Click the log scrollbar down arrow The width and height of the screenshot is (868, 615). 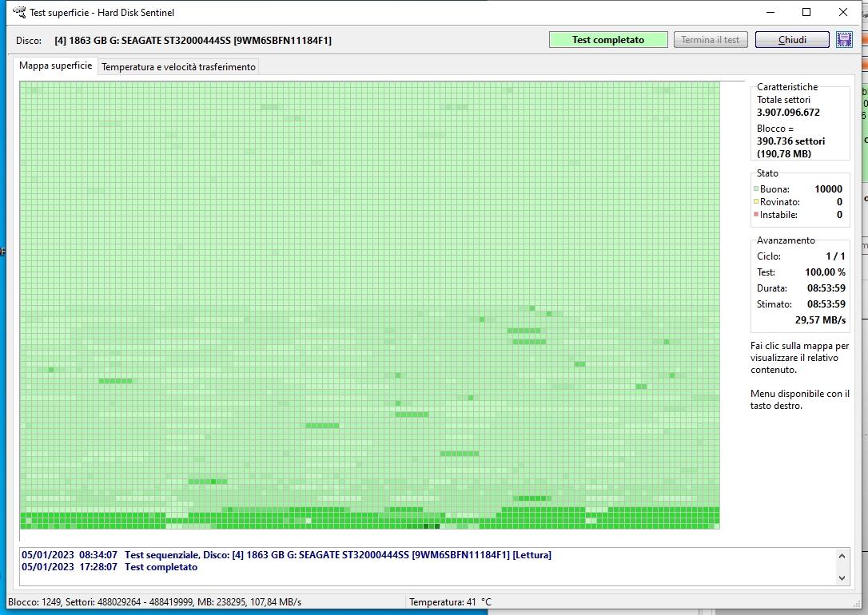click(842, 578)
